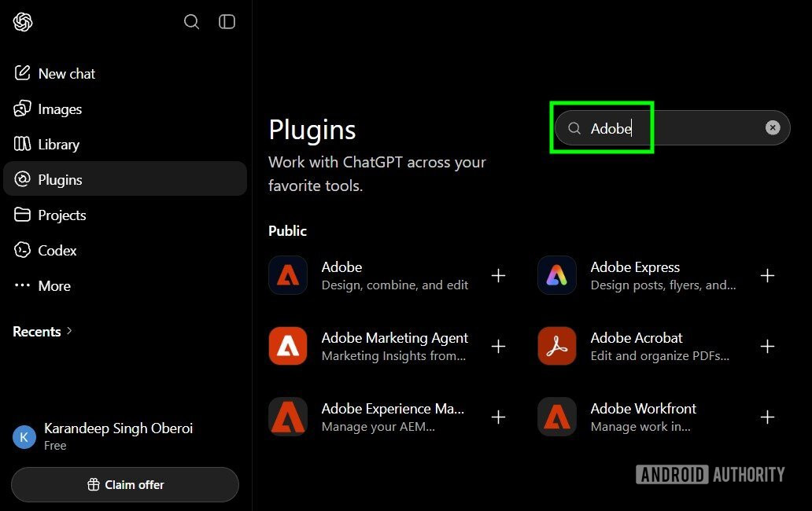Screen dimensions: 812x511
Task: Click the Adobe plugin logo
Action: (x=288, y=275)
